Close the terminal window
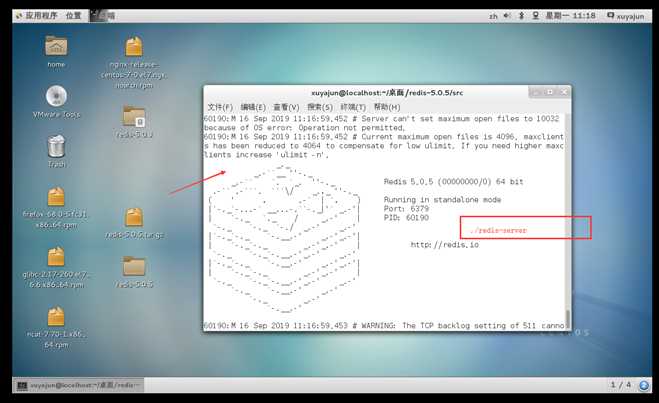659x403 pixels. pyautogui.click(x=564, y=92)
